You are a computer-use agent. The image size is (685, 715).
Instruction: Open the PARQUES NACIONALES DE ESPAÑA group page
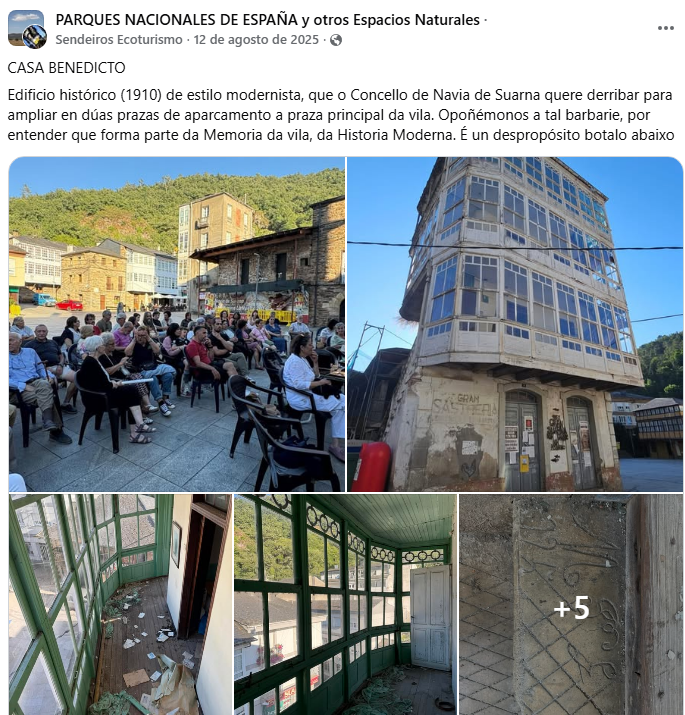coord(268,20)
